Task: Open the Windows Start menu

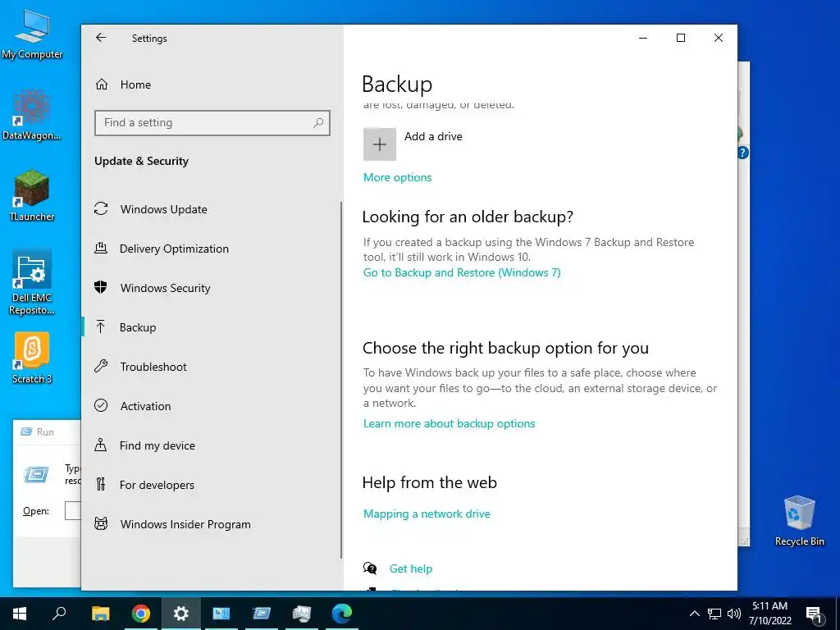Action: pyautogui.click(x=20, y=614)
